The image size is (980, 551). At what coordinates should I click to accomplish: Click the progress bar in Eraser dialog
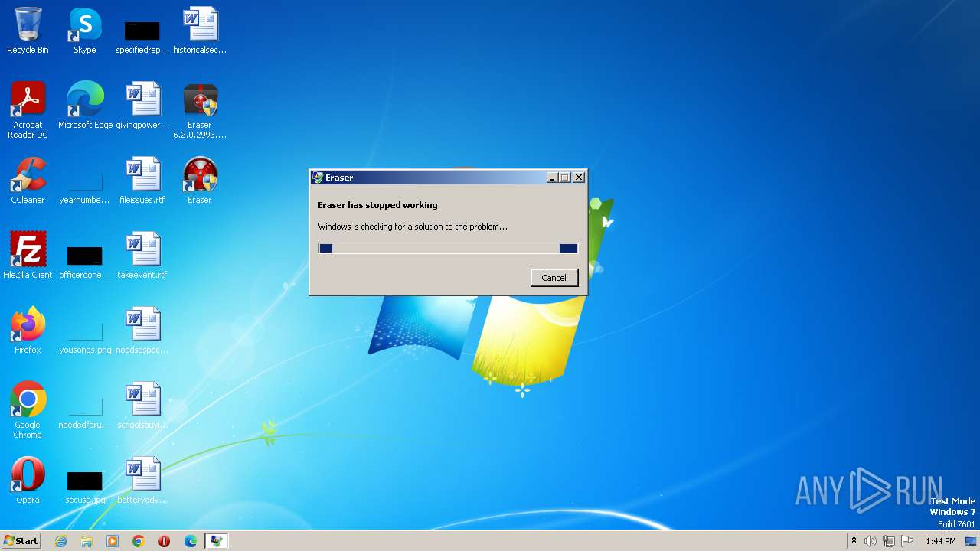(x=448, y=248)
